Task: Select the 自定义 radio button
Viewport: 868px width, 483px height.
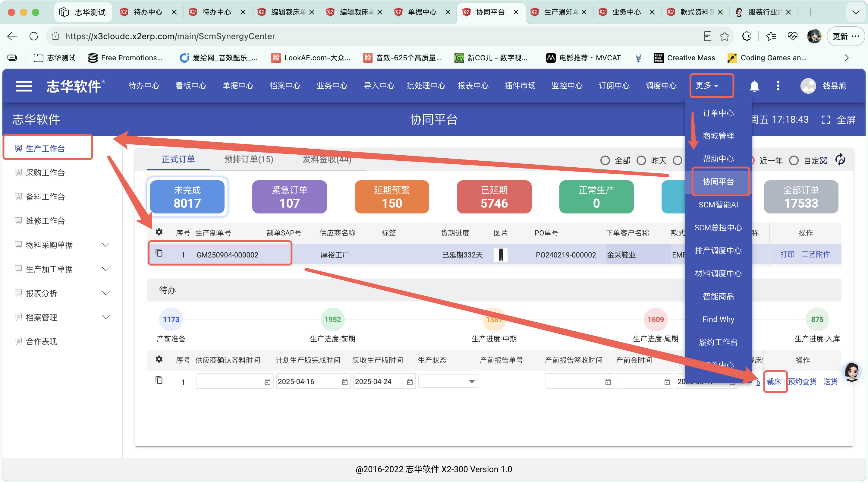Action: 794,160
